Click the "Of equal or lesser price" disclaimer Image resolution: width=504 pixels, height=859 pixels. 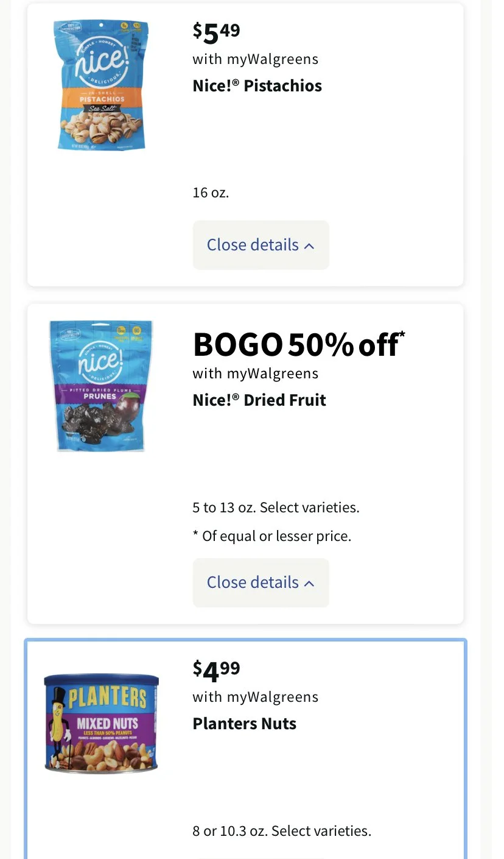[272, 536]
